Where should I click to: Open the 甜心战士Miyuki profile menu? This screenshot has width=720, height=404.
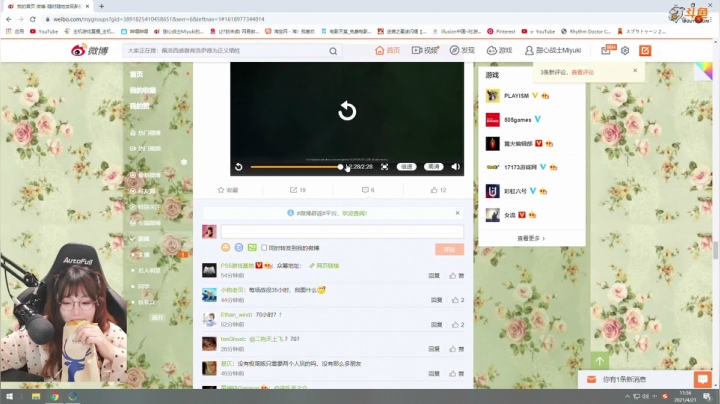pyautogui.click(x=553, y=50)
